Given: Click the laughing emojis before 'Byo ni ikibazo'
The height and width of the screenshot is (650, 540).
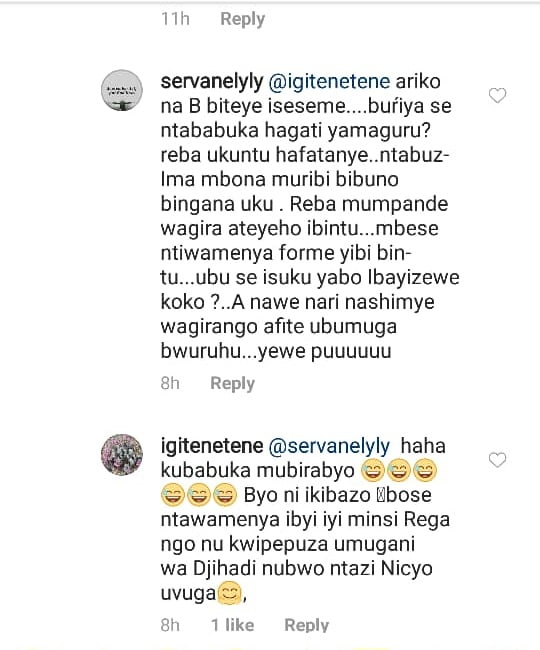Looking at the screenshot, I should 199,495.
